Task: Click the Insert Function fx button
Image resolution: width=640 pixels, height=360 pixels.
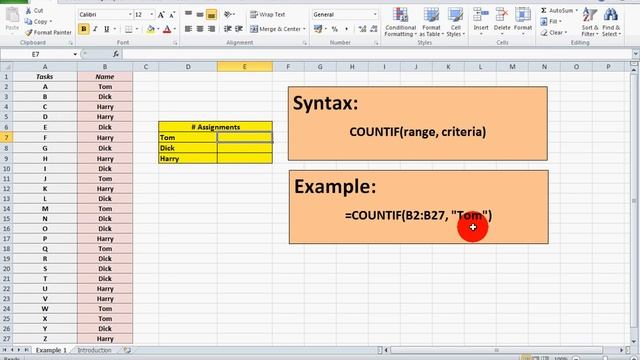Action: coord(116,54)
